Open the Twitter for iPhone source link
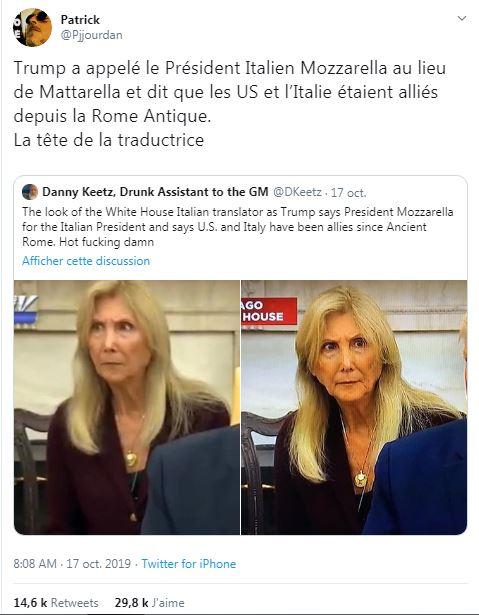479x615 pixels. click(189, 564)
